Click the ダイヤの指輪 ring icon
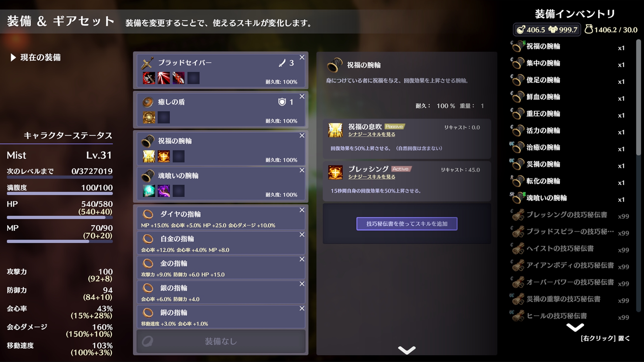This screenshot has width=644, height=362. (x=148, y=214)
